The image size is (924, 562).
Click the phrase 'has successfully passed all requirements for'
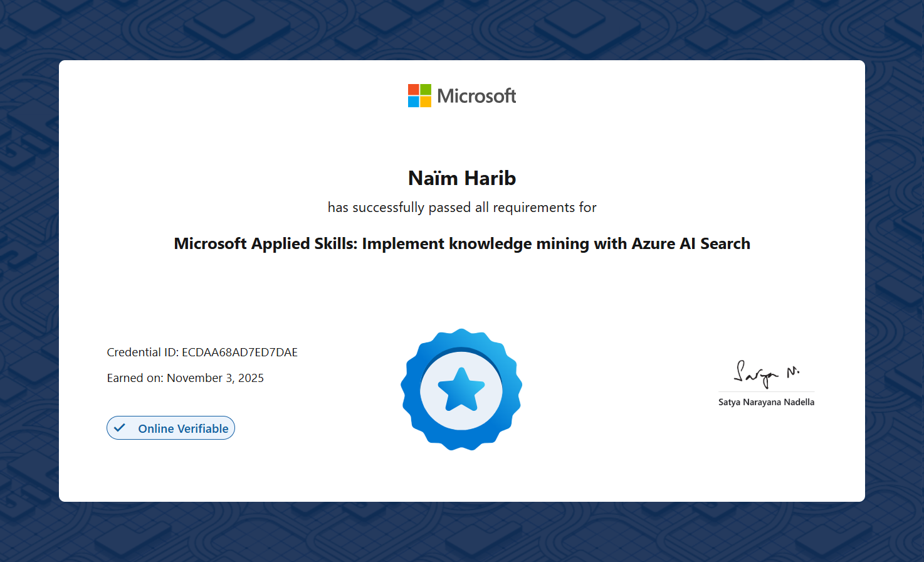click(x=461, y=207)
